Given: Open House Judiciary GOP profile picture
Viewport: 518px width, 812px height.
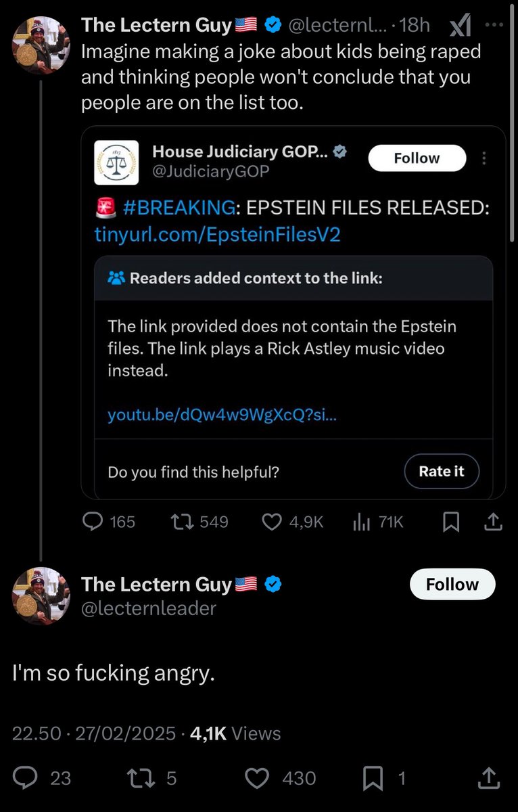Looking at the screenshot, I should coord(116,162).
